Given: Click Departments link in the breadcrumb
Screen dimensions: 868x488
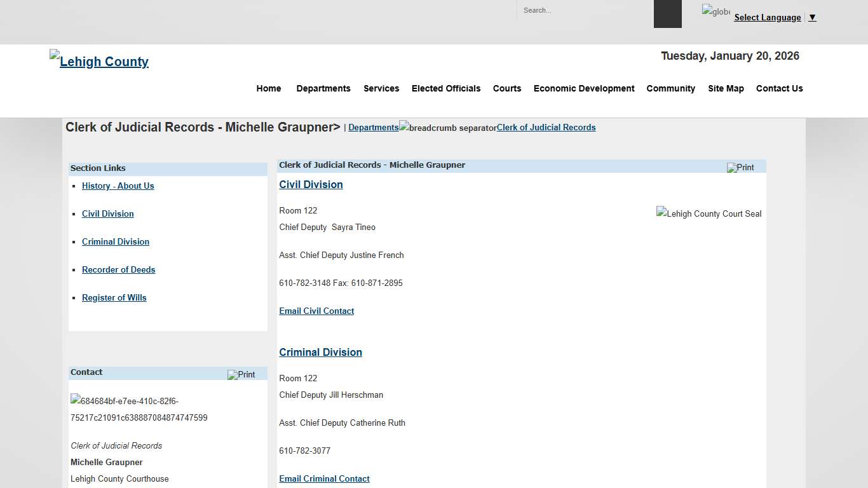Looking at the screenshot, I should 373,127.
